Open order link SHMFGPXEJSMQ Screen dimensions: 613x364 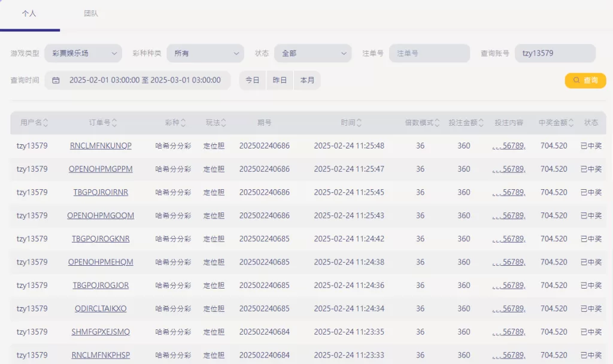click(101, 332)
